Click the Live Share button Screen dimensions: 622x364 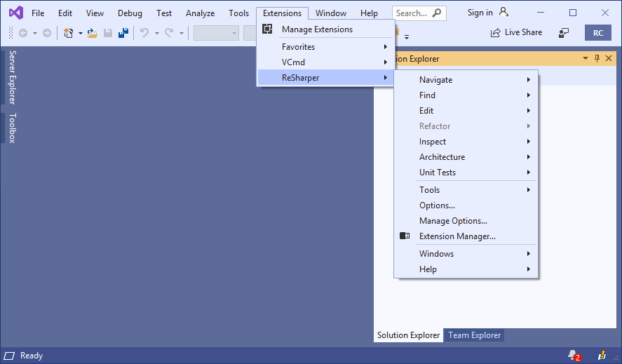coord(516,32)
